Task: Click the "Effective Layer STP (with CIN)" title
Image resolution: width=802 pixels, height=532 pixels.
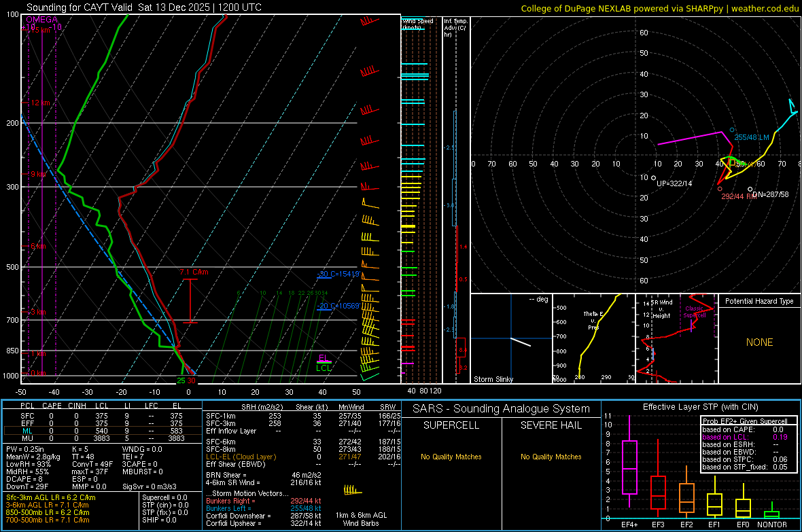Action: point(700,407)
